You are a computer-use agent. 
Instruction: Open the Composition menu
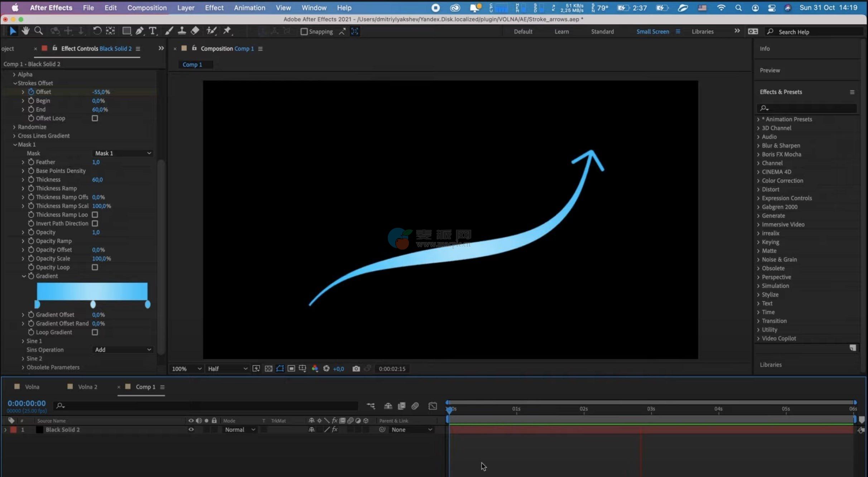pyautogui.click(x=147, y=8)
